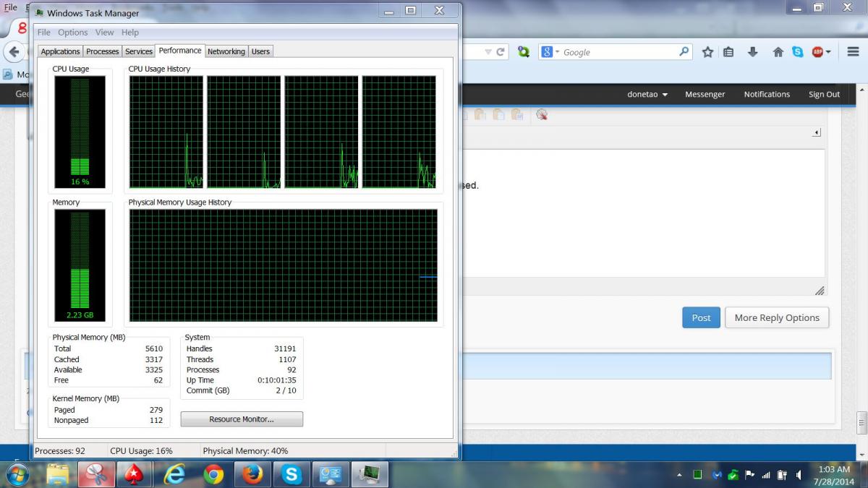
Task: Open Internet Explorer from the taskbar
Action: point(174,474)
